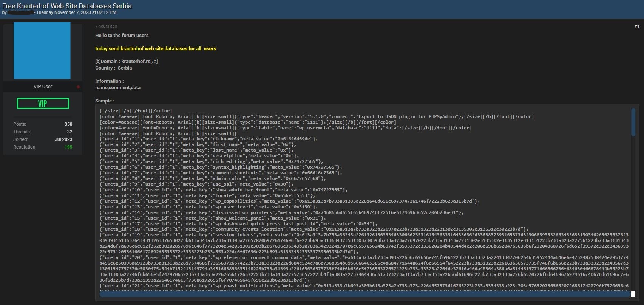Click the post date Tuesday November 7, 2023
Image resolution: width=644 pixels, height=305 pixels.
tap(76, 12)
